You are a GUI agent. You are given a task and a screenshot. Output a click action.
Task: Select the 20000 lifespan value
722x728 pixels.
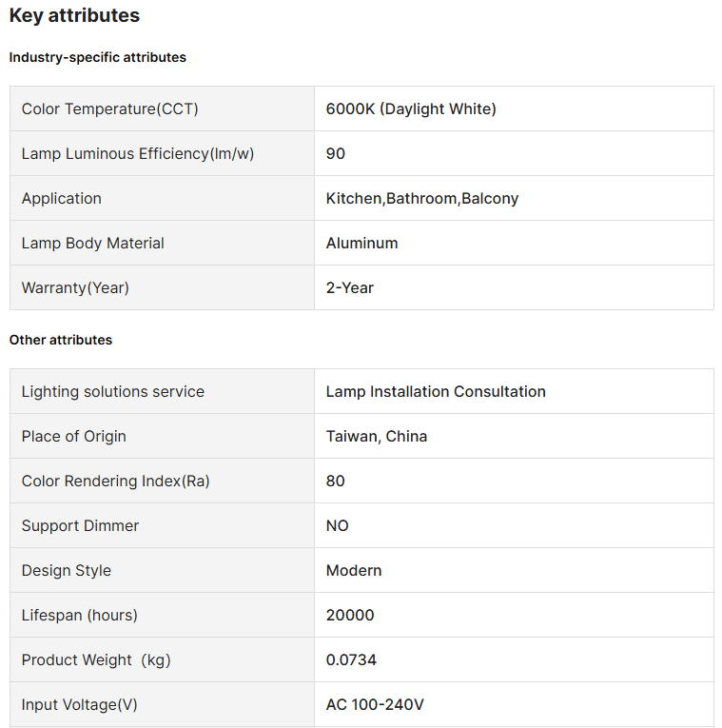point(350,615)
